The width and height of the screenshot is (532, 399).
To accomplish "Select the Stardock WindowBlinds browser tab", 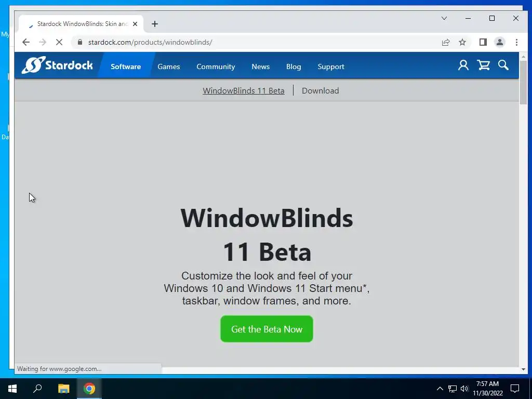I will click(82, 24).
